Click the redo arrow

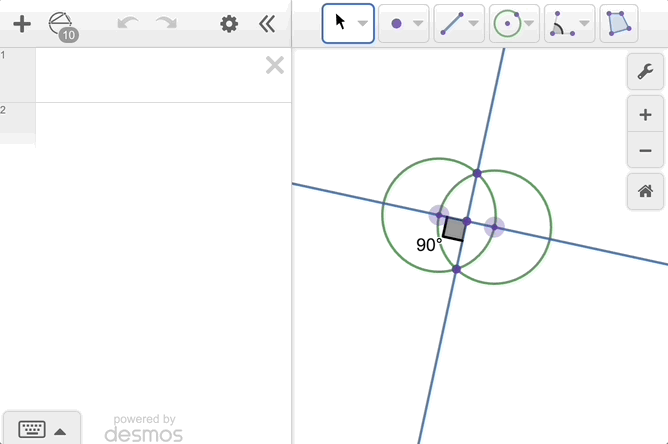click(x=166, y=24)
